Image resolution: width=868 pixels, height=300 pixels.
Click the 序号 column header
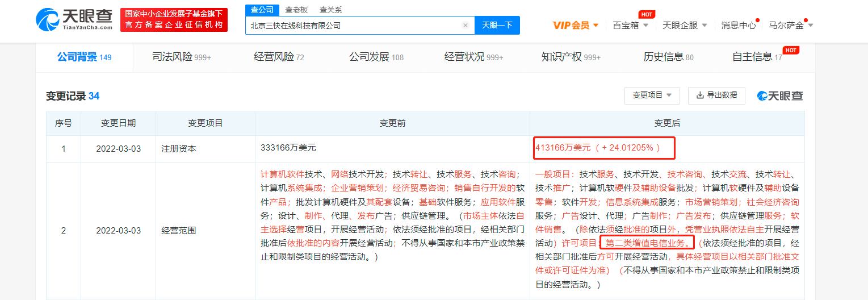tap(64, 123)
